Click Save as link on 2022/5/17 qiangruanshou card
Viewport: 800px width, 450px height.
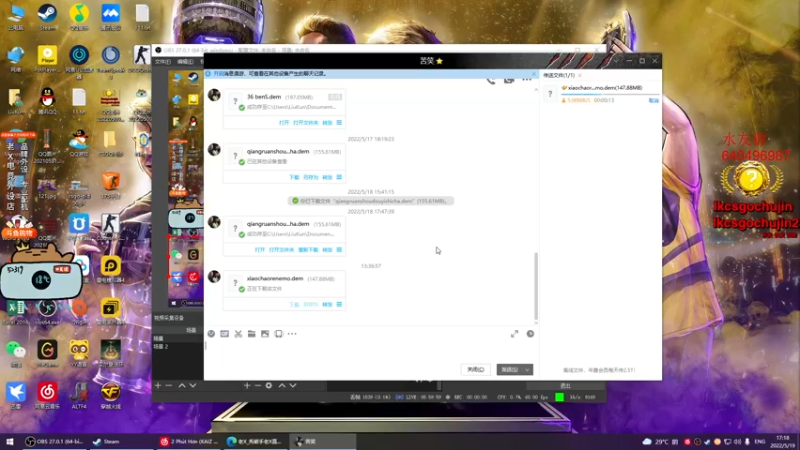coord(310,178)
